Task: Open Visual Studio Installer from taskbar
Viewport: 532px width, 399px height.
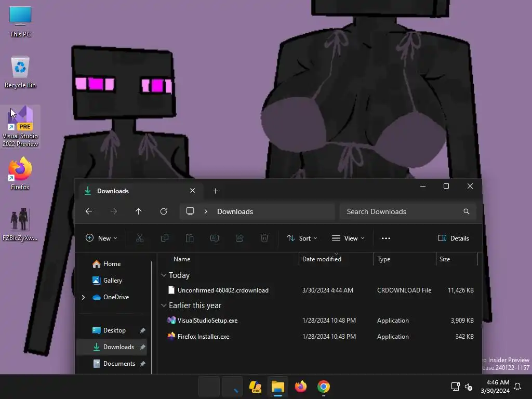Action: 255,387
